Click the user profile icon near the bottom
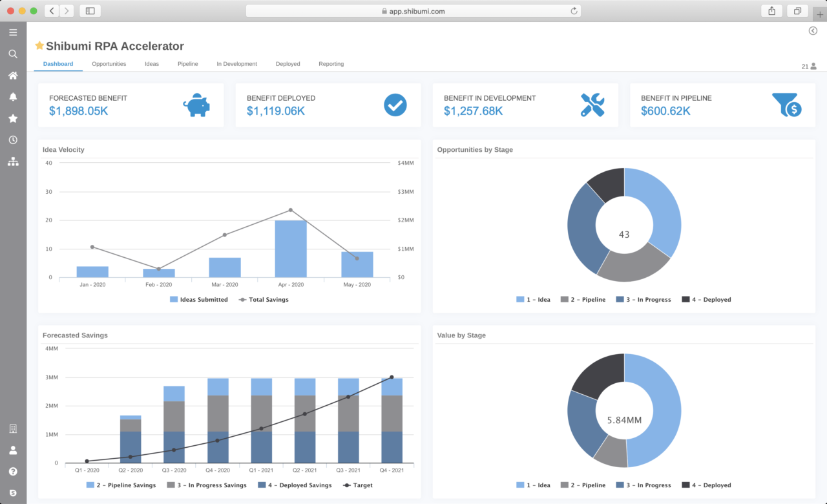Image resolution: width=827 pixels, height=504 pixels. pos(13,451)
